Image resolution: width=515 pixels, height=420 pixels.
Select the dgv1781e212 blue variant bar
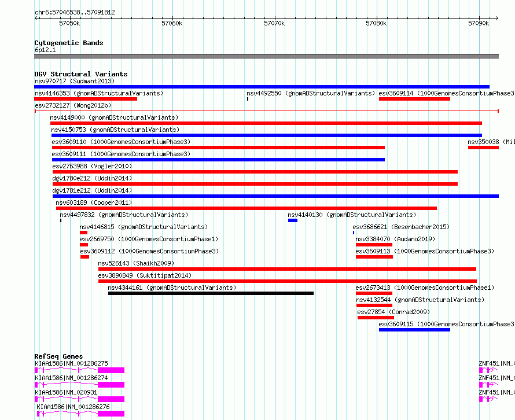click(x=276, y=196)
